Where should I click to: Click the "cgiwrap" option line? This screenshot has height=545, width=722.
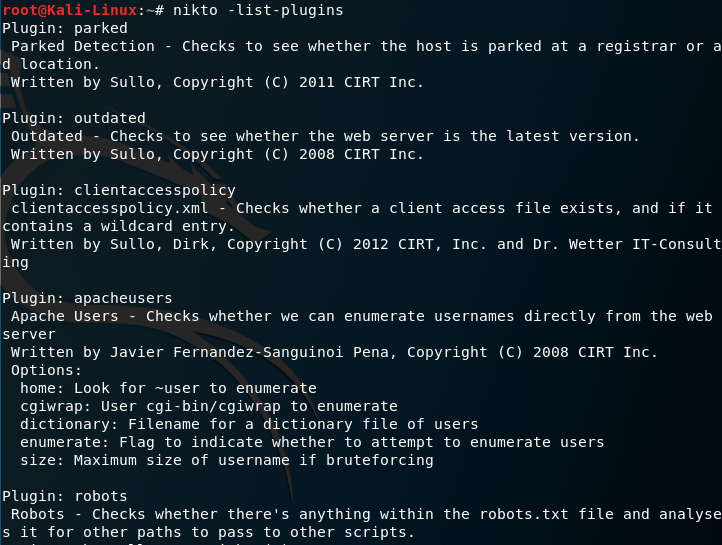coord(209,406)
